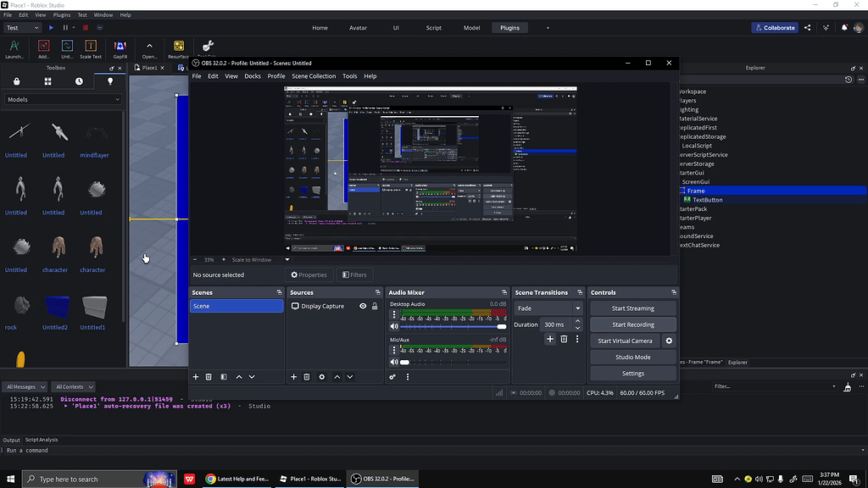
Task: Open scene filters icon in Scenes panel
Action: coord(224,377)
